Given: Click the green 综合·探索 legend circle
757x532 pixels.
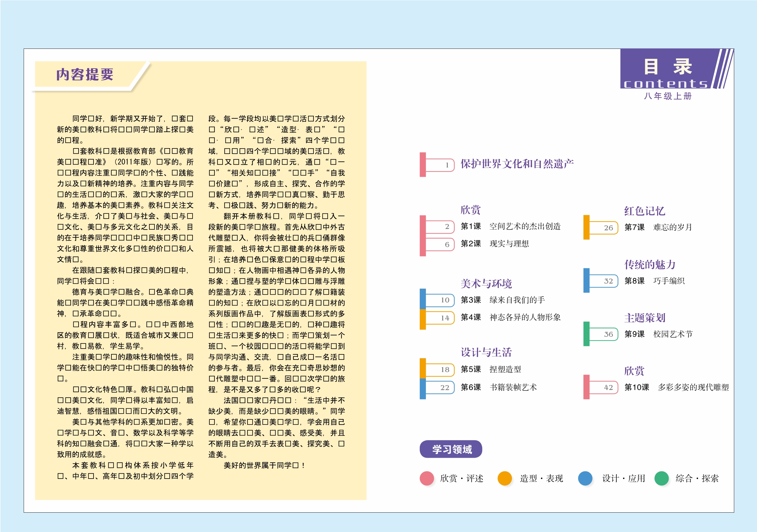Looking at the screenshot, I should coord(661,478).
